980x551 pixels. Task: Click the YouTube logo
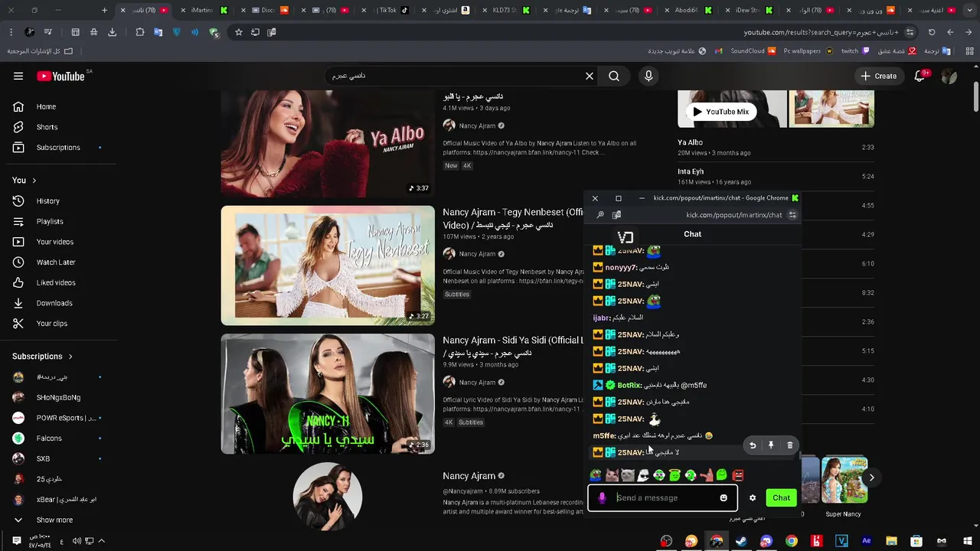point(60,76)
